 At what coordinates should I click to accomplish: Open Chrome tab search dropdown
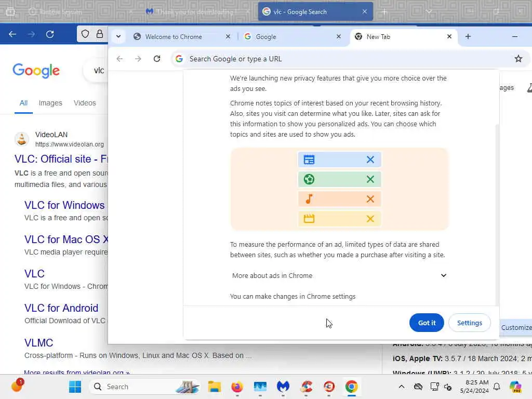[x=118, y=36]
